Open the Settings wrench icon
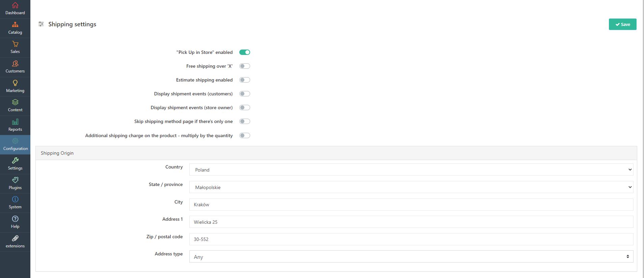The image size is (644, 278). point(15,160)
